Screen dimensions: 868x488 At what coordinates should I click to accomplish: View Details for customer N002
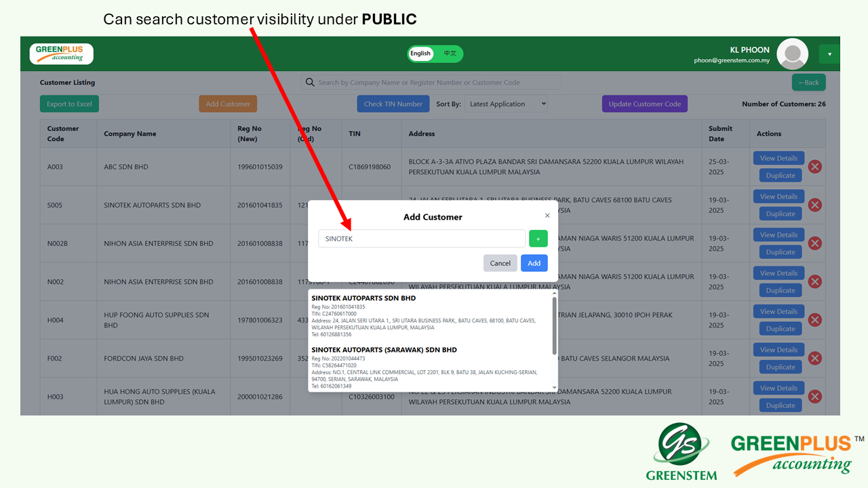778,273
